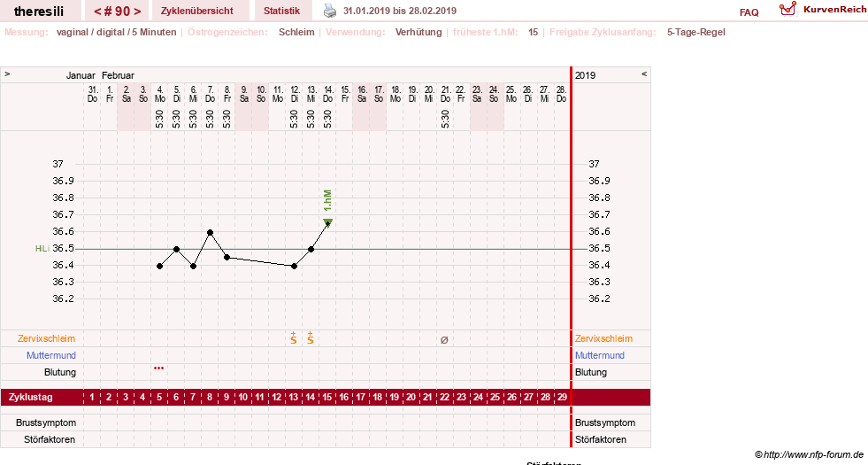Click cycle day 29 in Zyklustag row
The width and height of the screenshot is (868, 465).
click(562, 398)
